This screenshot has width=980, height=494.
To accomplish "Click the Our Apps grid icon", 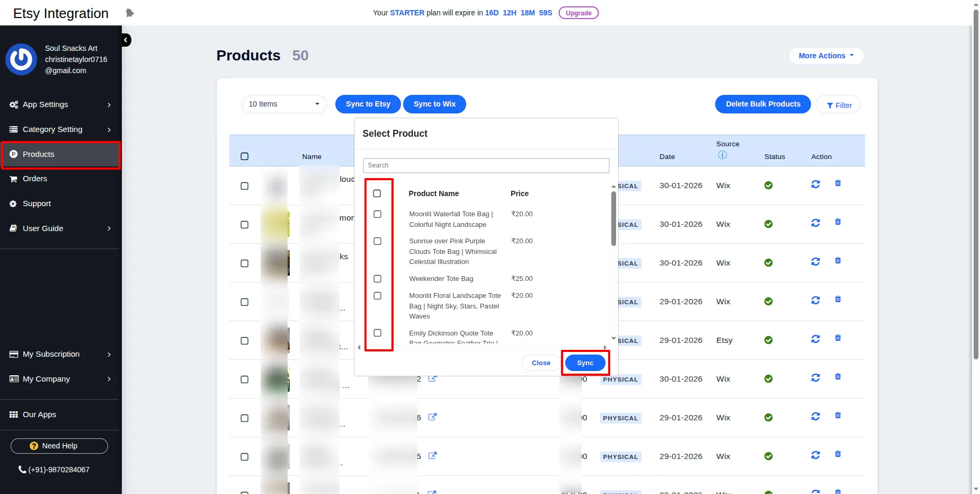I will pos(15,414).
